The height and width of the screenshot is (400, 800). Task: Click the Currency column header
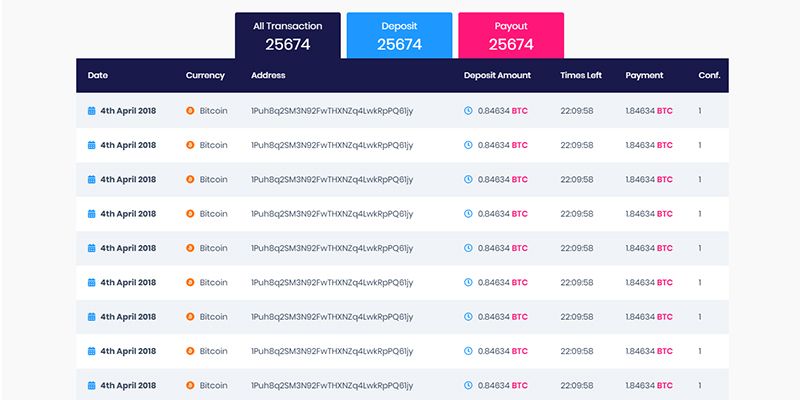click(x=205, y=76)
